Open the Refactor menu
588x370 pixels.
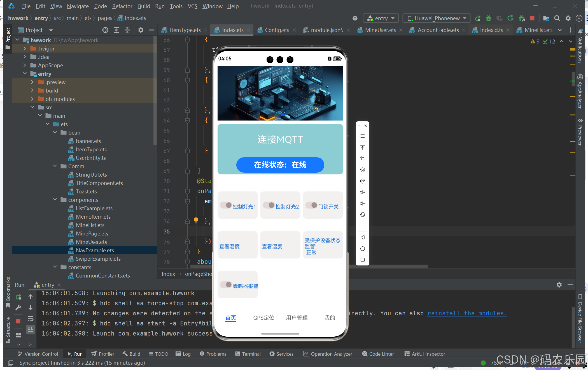coord(122,6)
